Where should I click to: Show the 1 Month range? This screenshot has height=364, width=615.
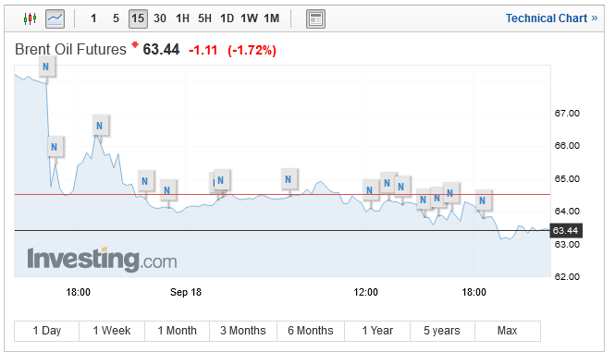[177, 331]
